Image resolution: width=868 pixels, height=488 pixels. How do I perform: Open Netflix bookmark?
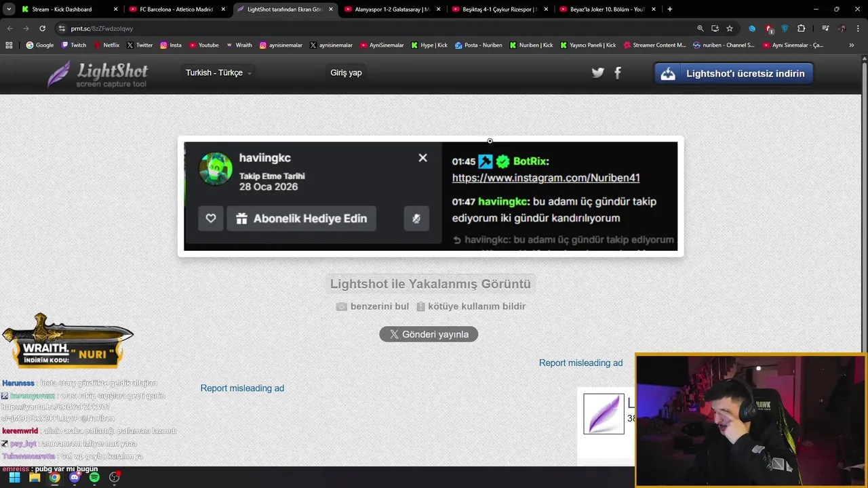coord(106,45)
